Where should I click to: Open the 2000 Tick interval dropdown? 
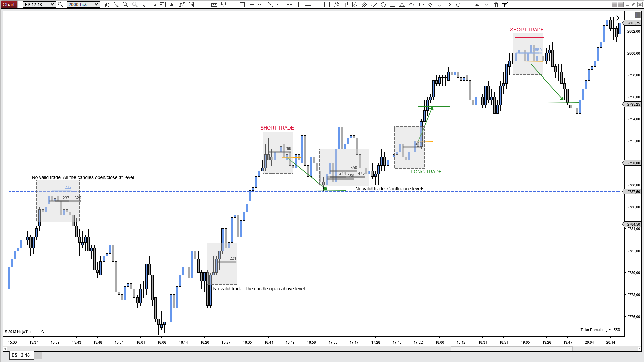tap(83, 4)
